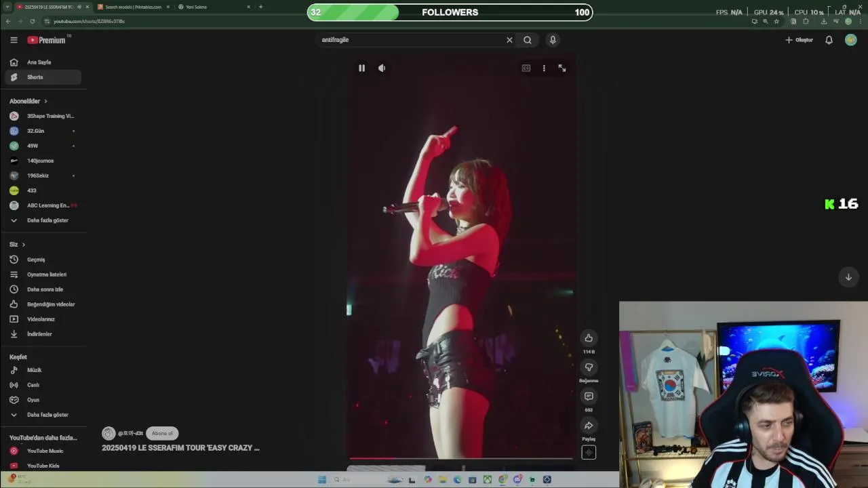Viewport: 868px width, 488px height.
Task: Open the 32.Gün channel
Action: [43, 131]
